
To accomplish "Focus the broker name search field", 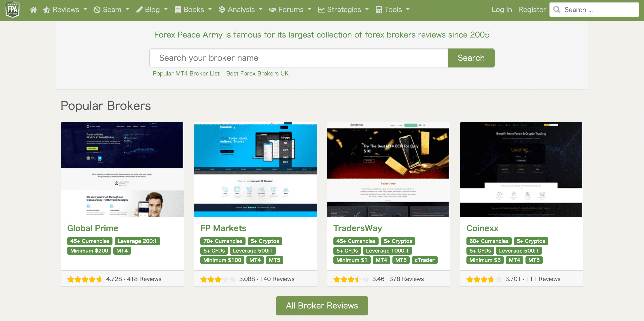I will pyautogui.click(x=299, y=58).
